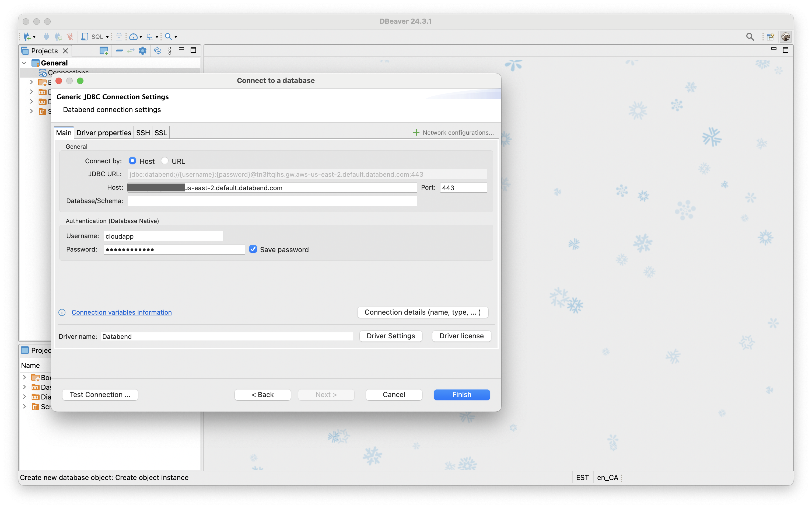812x508 pixels.
Task: Open the SQL script editor icon
Action: coord(85,37)
